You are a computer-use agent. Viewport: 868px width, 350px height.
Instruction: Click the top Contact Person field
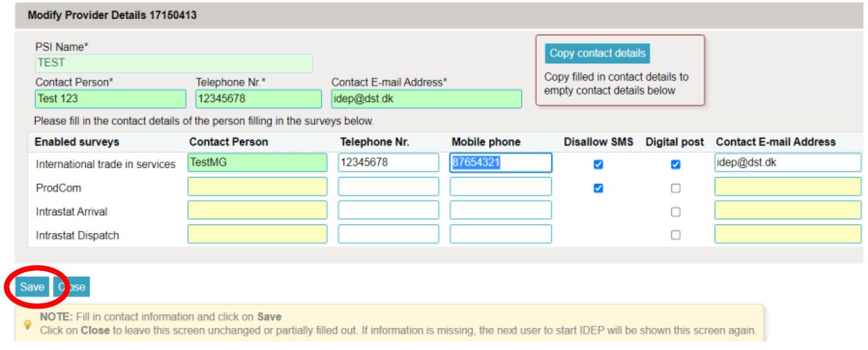click(x=110, y=99)
